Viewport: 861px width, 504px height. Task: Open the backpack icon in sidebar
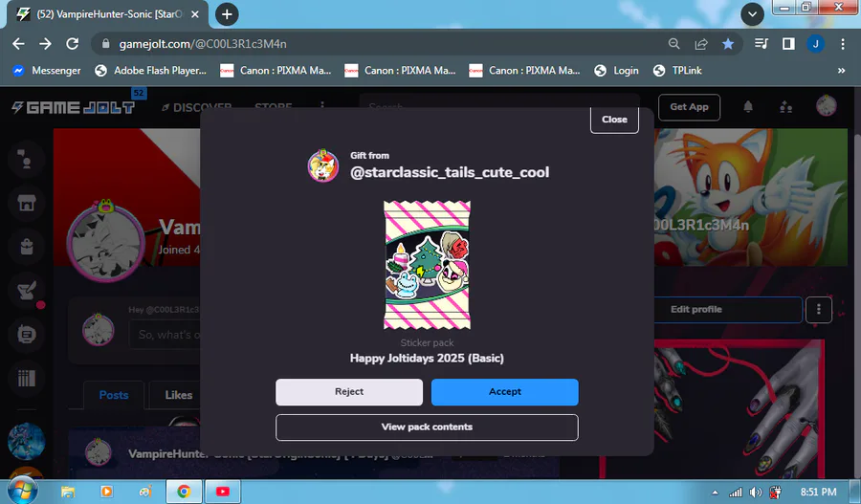pyautogui.click(x=26, y=247)
